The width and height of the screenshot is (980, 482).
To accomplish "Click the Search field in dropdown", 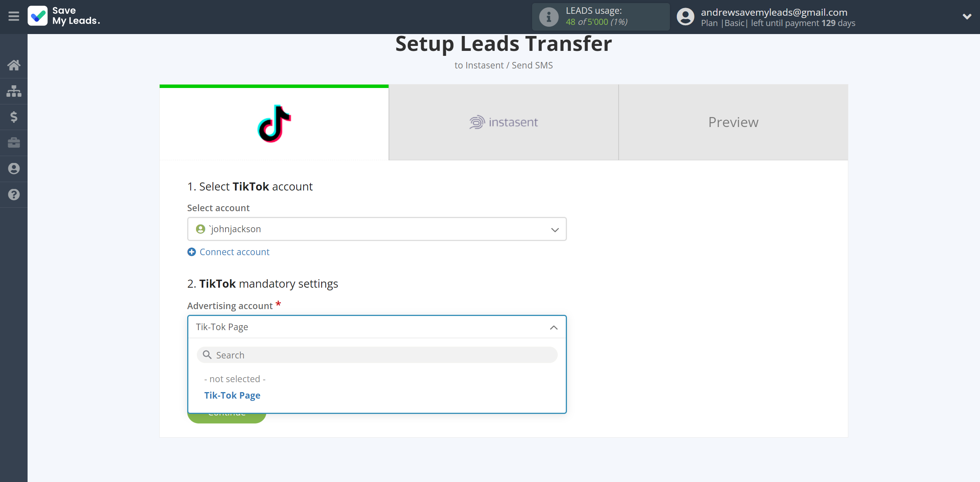I will pos(377,355).
